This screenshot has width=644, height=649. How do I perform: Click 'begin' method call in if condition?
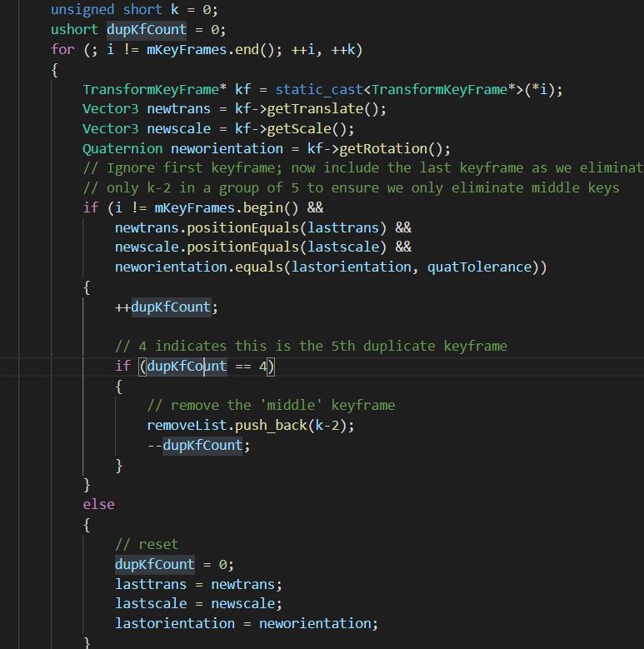[262, 207]
